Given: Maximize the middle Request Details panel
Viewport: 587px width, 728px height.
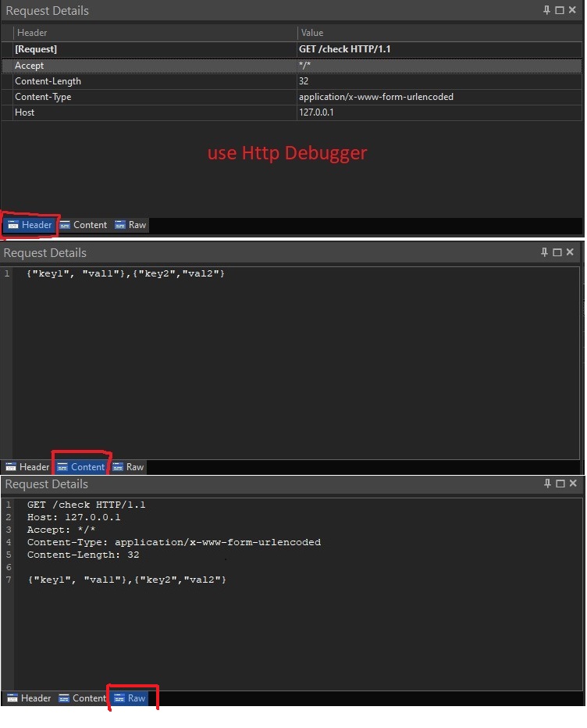Looking at the screenshot, I should tap(557, 252).
